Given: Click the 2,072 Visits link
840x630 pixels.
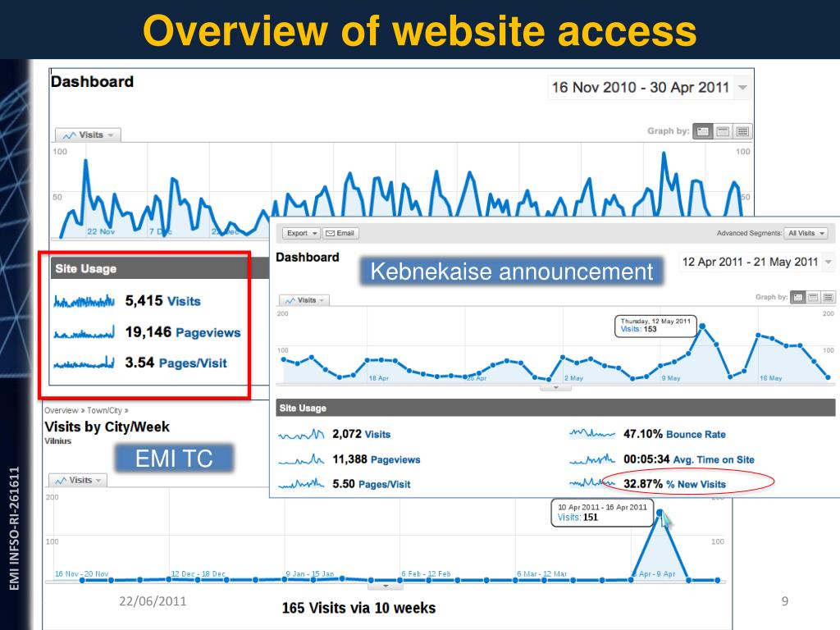Looking at the screenshot, I should [361, 434].
